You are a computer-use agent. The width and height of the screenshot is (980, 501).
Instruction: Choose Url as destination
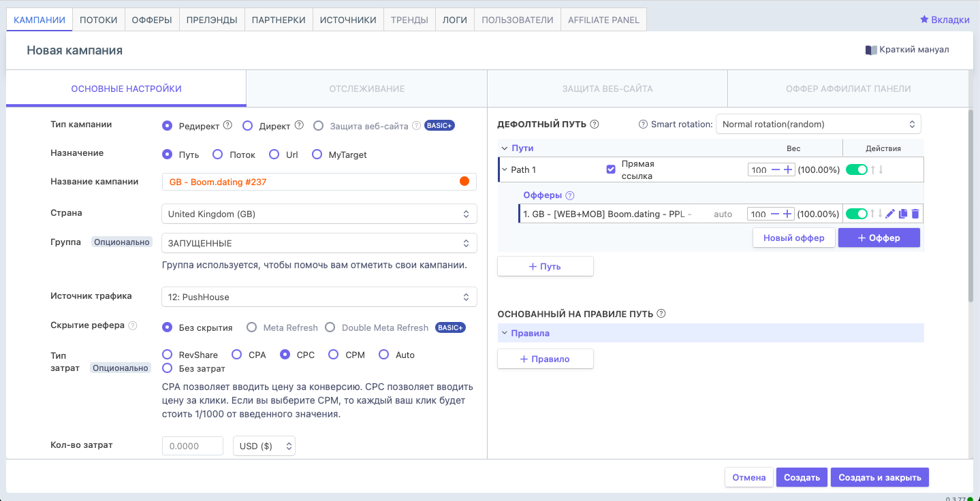coord(274,155)
